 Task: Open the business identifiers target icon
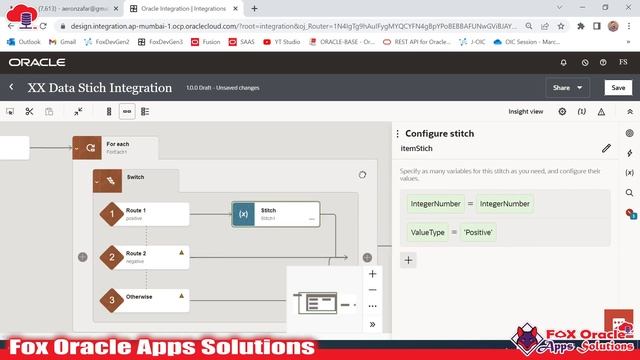pyautogui.click(x=562, y=111)
